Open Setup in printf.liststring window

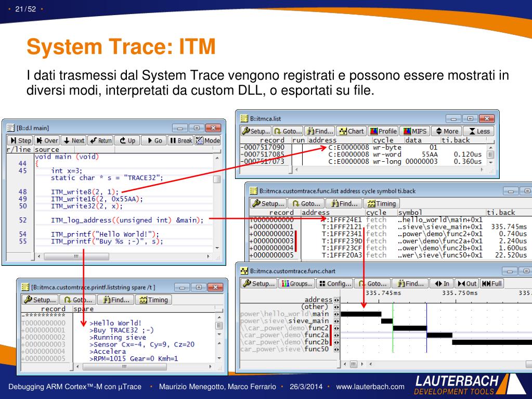pyautogui.click(x=40, y=300)
